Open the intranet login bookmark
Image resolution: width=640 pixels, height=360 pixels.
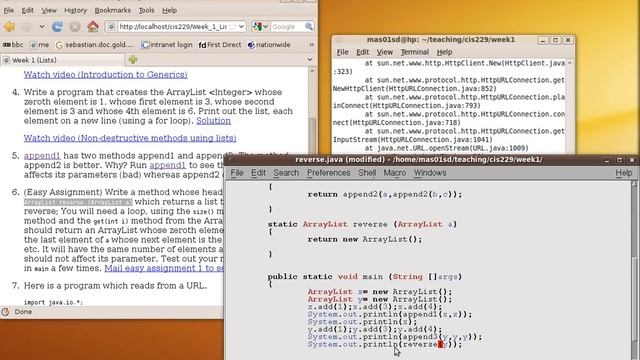[x=167, y=45]
